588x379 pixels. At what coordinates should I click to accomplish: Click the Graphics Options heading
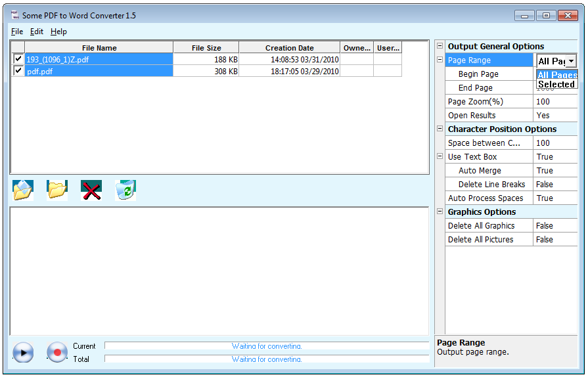(482, 212)
